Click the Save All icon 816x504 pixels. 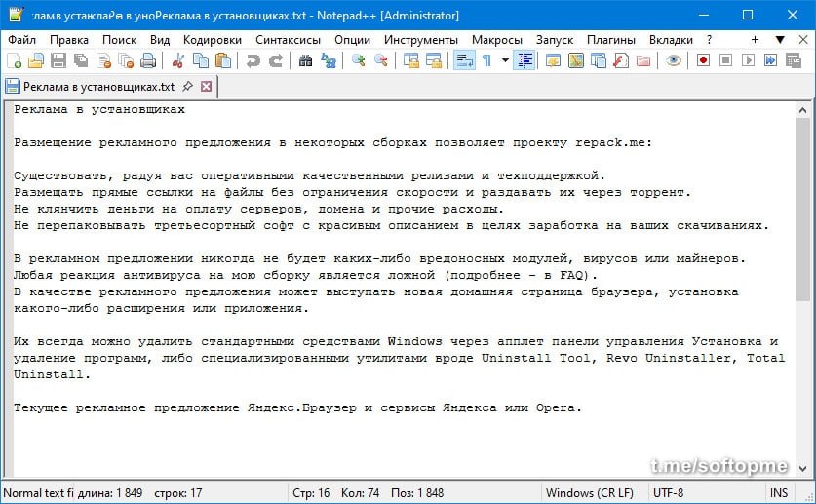pos(81,60)
